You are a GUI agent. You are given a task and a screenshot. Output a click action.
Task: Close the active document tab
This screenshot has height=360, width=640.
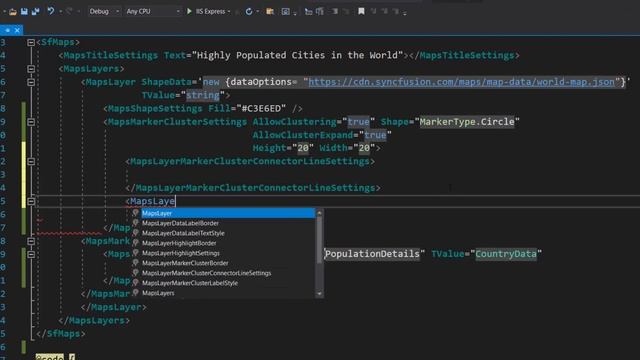[17, 30]
